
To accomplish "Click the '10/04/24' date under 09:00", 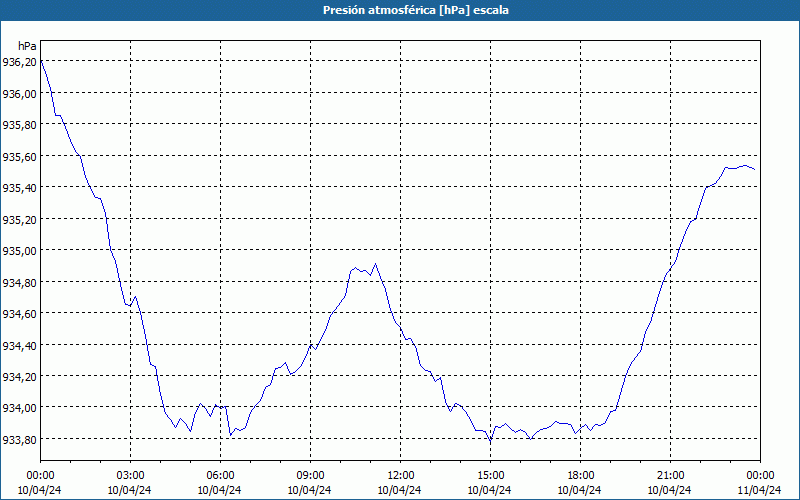I will pos(310,490).
